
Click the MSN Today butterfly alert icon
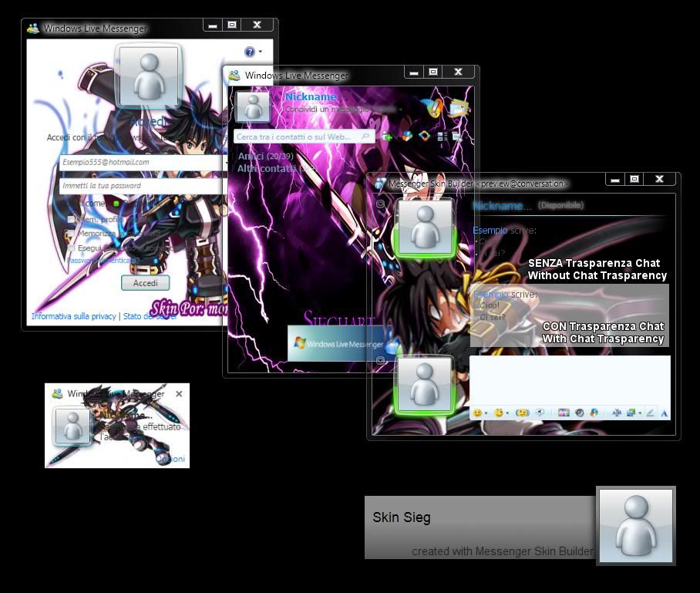pyautogui.click(x=435, y=108)
